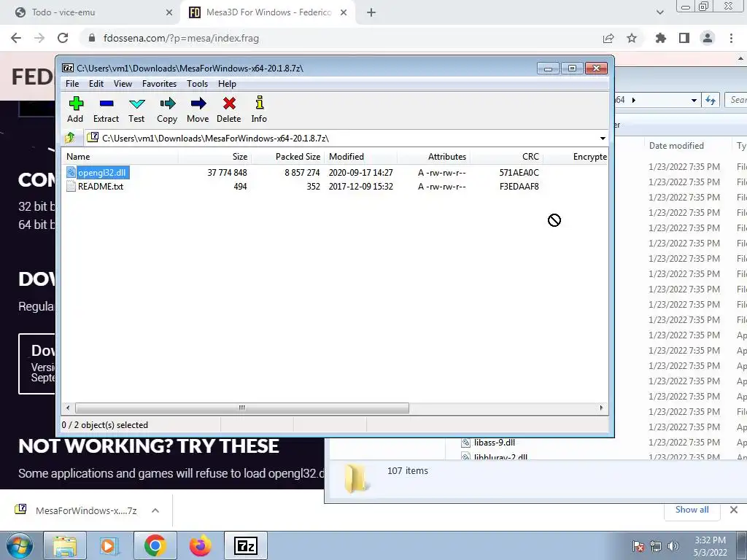Click Show all downloads

(x=692, y=510)
